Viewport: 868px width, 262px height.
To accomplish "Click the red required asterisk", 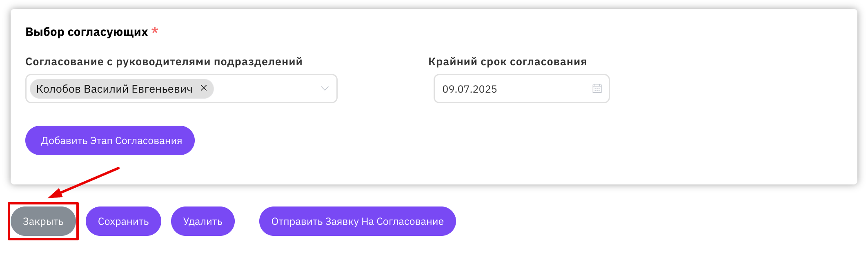I will click(155, 30).
